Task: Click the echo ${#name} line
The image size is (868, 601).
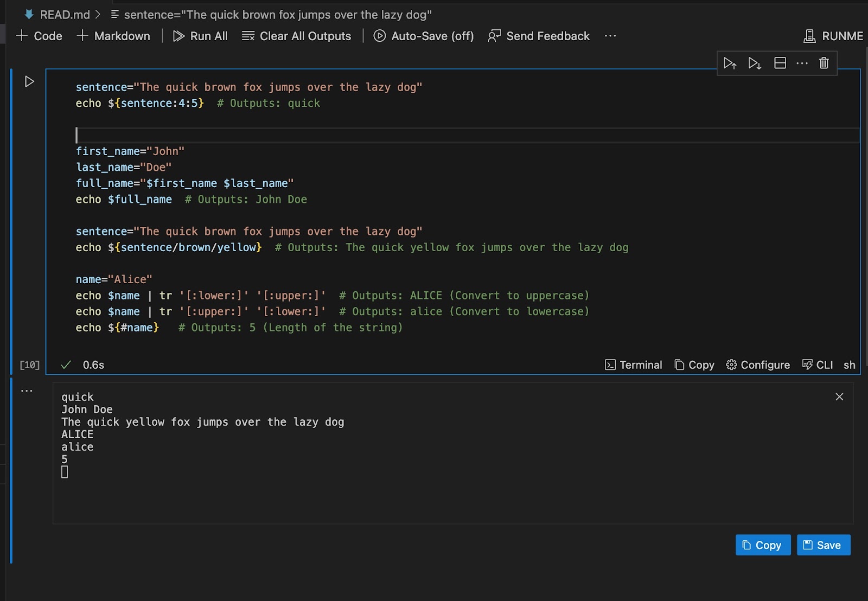Action: [x=239, y=328]
